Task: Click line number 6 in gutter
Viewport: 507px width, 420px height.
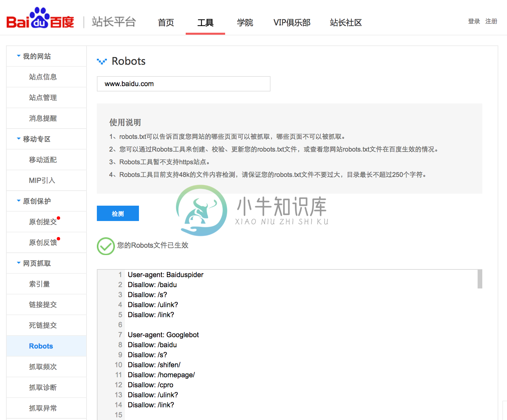Action: [x=120, y=325]
